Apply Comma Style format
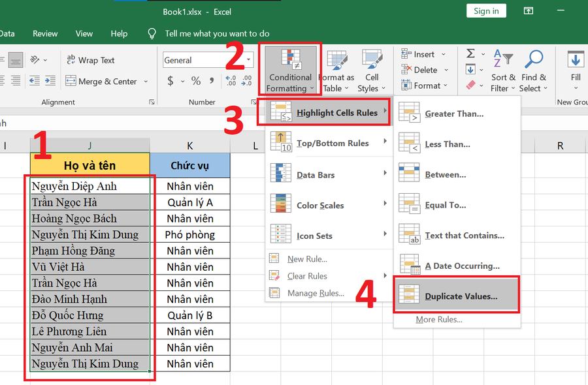Viewport: 588px width, 385px height. [212, 81]
